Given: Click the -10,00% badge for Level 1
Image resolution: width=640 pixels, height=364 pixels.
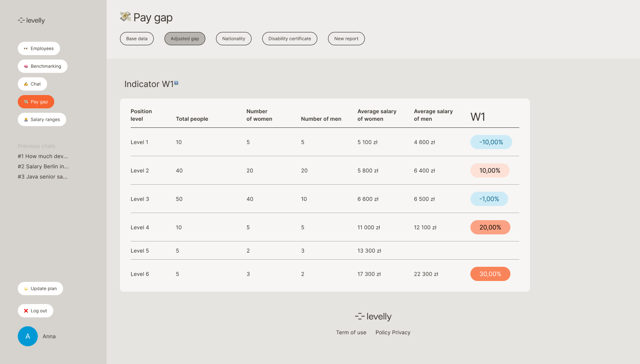Looking at the screenshot, I should 491,142.
